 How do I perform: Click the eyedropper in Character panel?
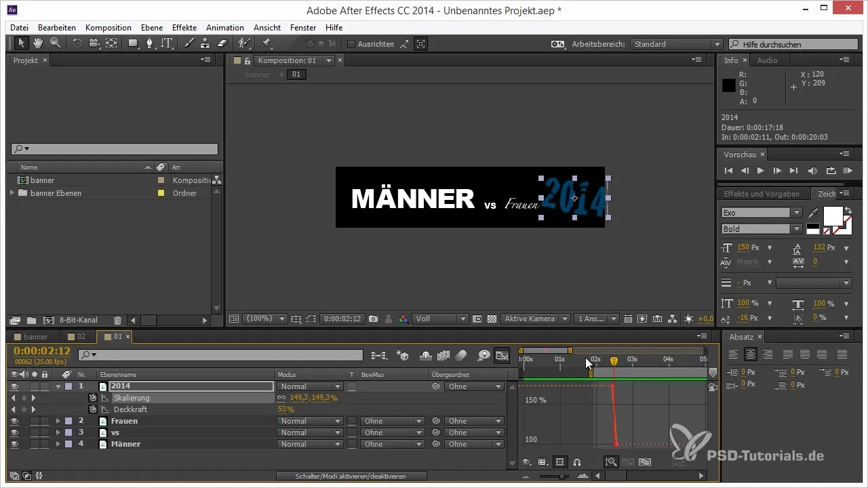tap(813, 213)
